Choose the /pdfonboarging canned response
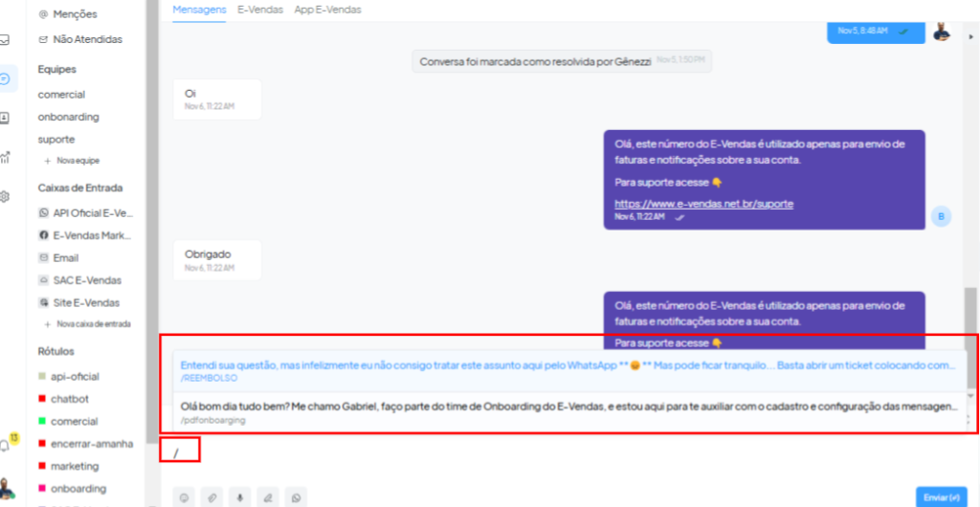 569,412
